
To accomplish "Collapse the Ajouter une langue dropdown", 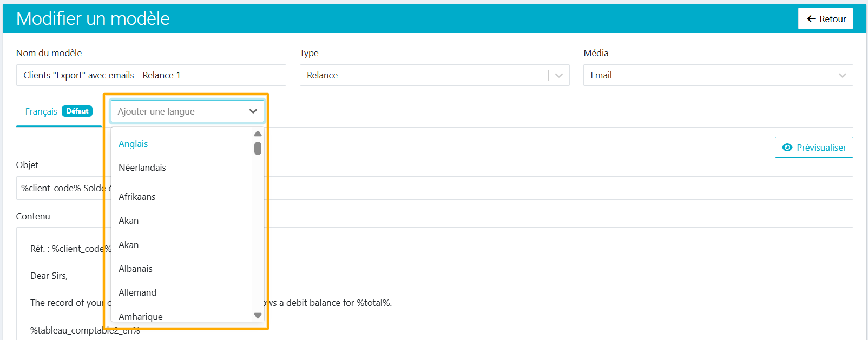I will click(x=253, y=111).
